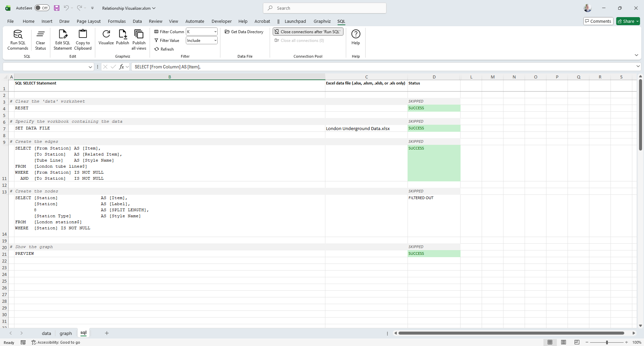Click the Search box in title bar

tap(325, 8)
